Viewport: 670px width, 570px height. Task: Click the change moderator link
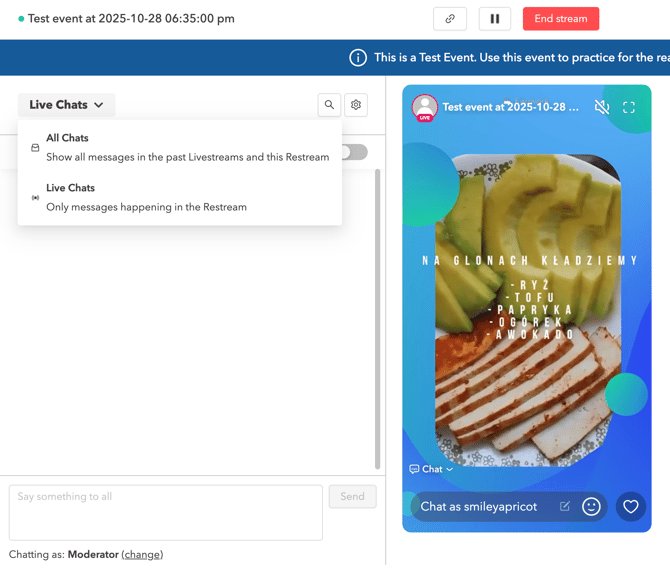coord(142,554)
